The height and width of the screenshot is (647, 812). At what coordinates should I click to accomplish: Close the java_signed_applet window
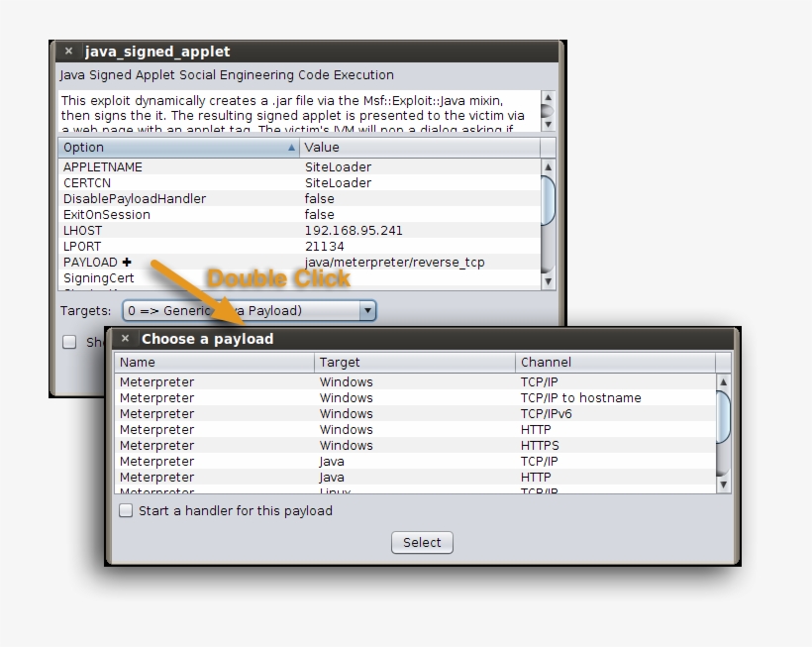[67, 51]
